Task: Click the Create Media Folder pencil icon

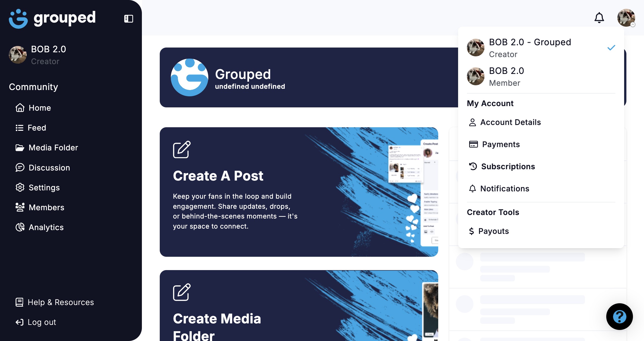Action: click(182, 292)
